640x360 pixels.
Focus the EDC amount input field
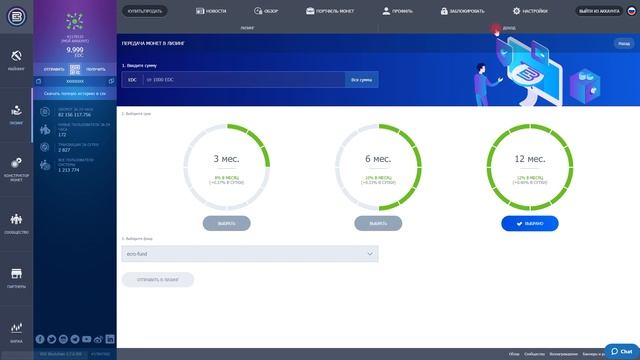click(x=244, y=80)
